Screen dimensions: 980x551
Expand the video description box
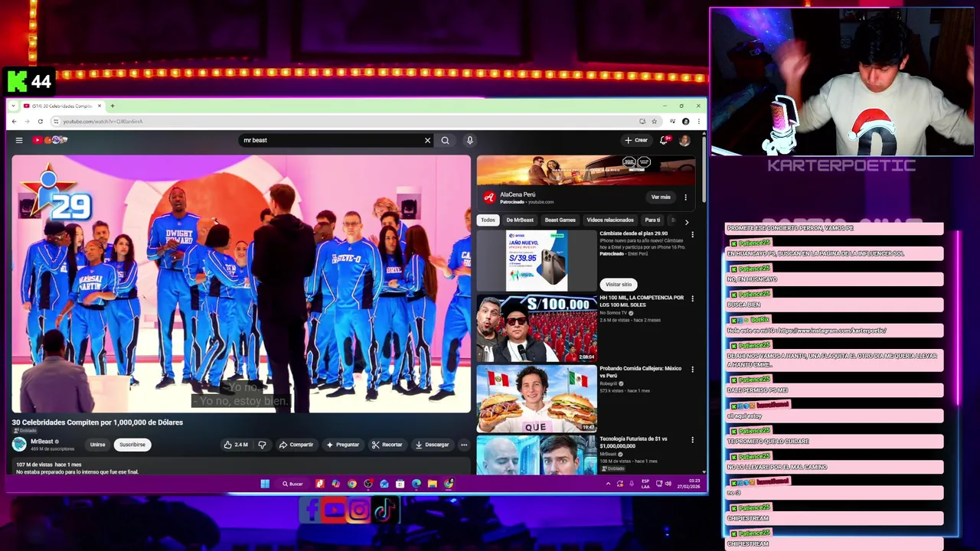click(x=241, y=468)
